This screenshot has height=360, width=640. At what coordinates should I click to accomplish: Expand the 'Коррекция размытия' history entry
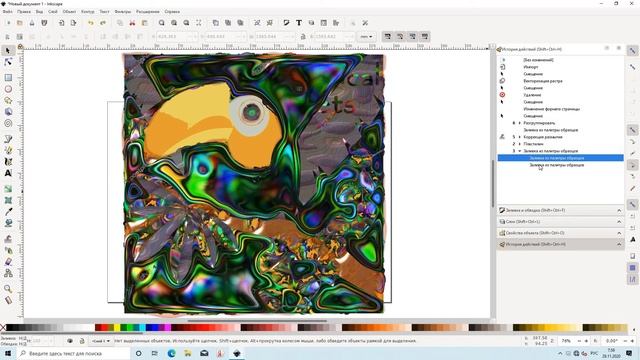tap(520, 137)
